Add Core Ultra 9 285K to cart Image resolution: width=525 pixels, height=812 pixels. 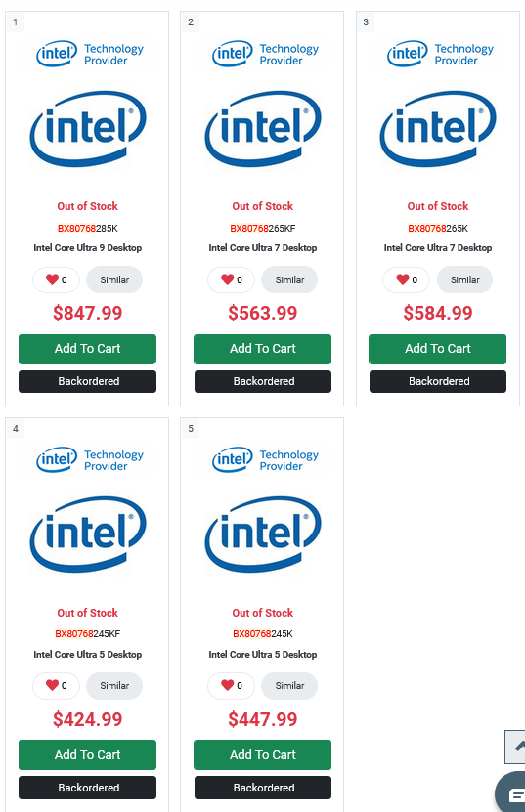88,349
